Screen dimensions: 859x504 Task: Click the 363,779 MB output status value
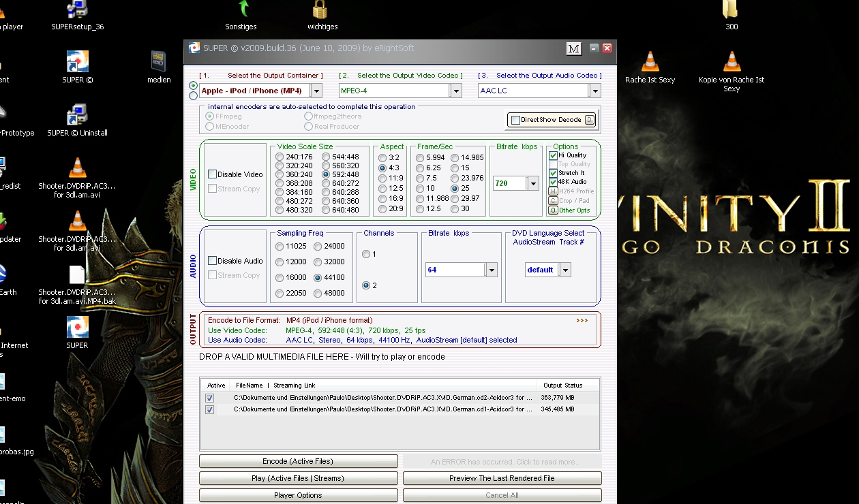558,398
